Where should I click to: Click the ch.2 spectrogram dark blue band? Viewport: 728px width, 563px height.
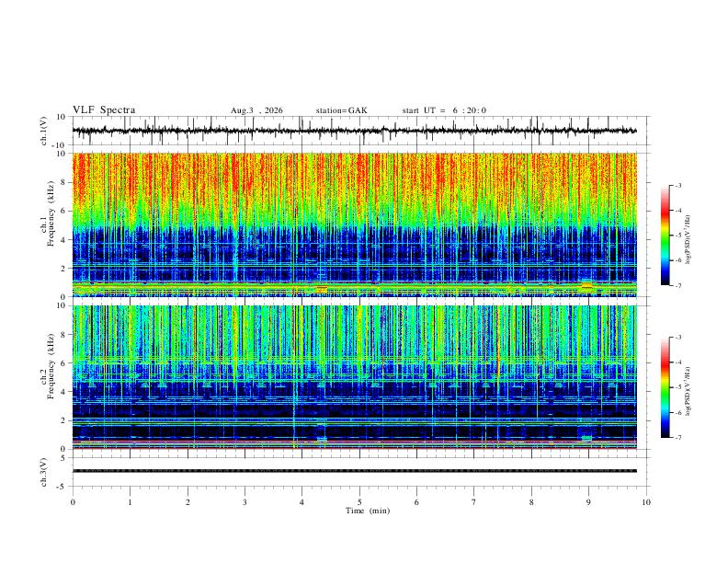(354, 431)
